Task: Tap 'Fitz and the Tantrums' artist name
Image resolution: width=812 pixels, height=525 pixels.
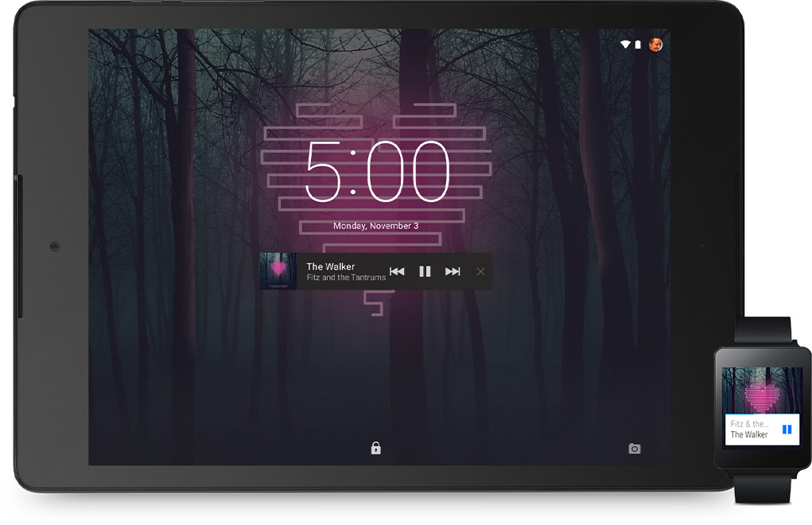Action: [x=346, y=278]
